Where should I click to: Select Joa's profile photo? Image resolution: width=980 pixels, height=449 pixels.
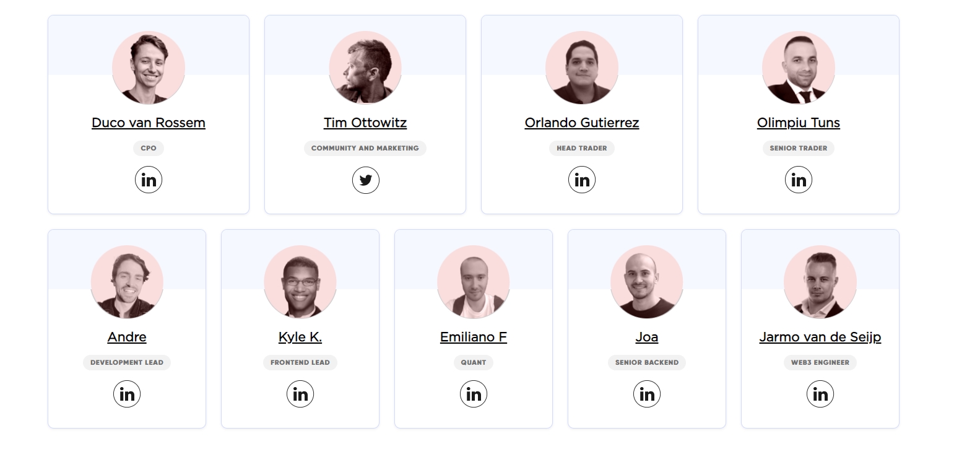pyautogui.click(x=647, y=282)
